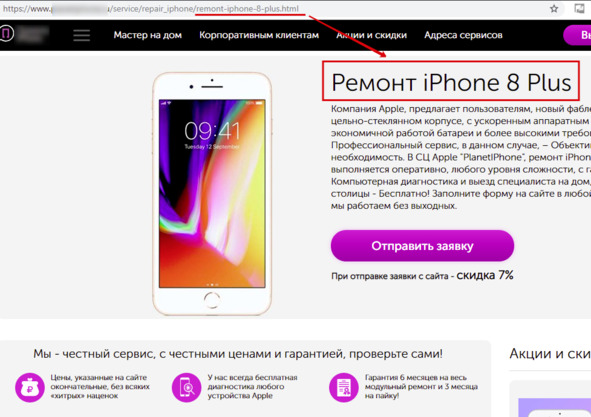
Task: Click the free Apple diagnostics text
Action: (252, 386)
